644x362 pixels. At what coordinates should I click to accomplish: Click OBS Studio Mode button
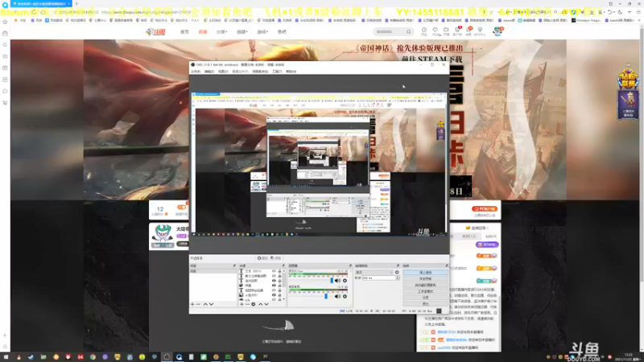point(425,291)
